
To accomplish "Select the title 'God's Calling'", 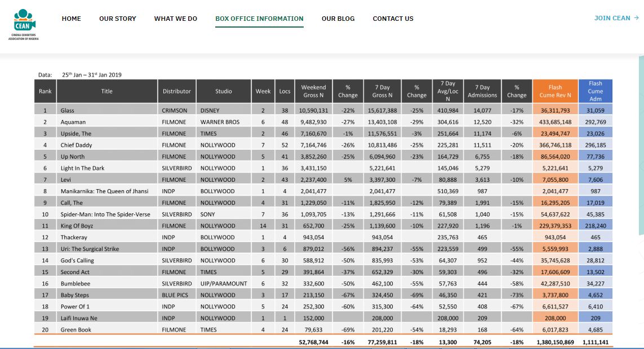I will point(77,260).
